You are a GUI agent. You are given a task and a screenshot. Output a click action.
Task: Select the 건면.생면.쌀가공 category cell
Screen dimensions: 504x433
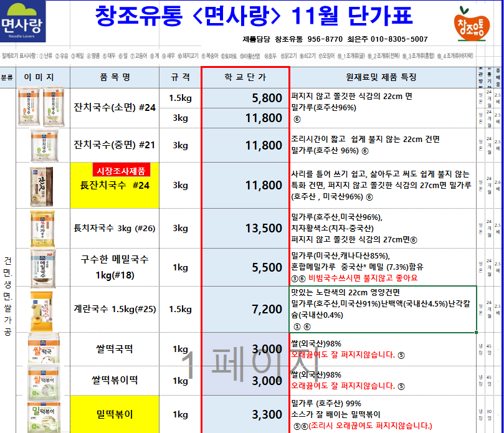coord(7,296)
